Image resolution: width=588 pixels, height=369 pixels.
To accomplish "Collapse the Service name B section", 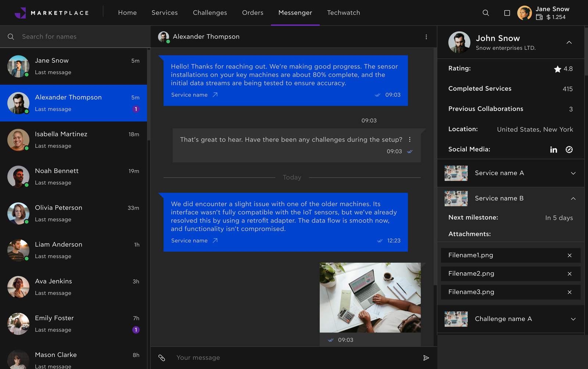I will point(573,199).
